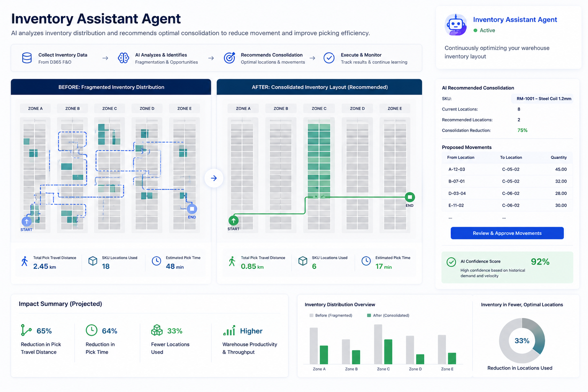This screenshot has height=392, width=588.
Task: Click the Execute & Monitor checkmark icon
Action: [x=329, y=58]
